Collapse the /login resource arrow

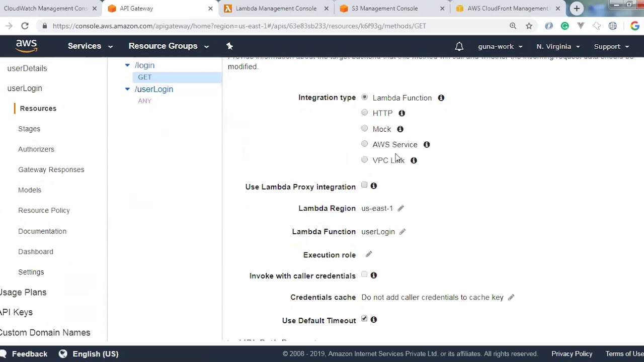[127, 65]
